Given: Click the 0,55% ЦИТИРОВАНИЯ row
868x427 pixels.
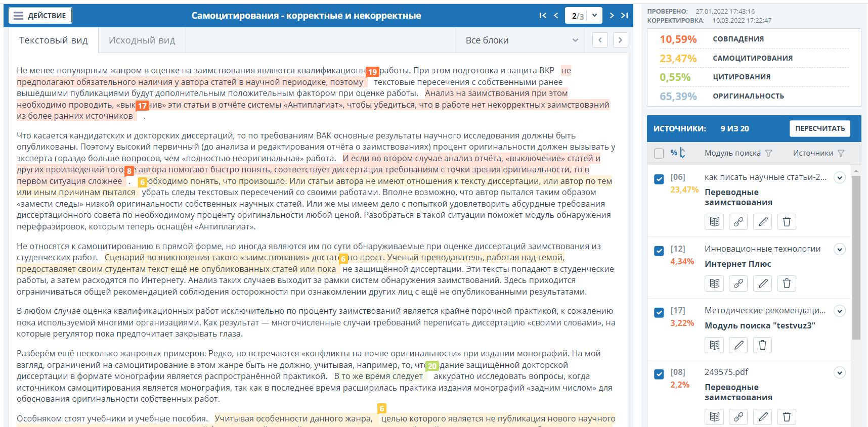Looking at the screenshot, I should pos(754,77).
